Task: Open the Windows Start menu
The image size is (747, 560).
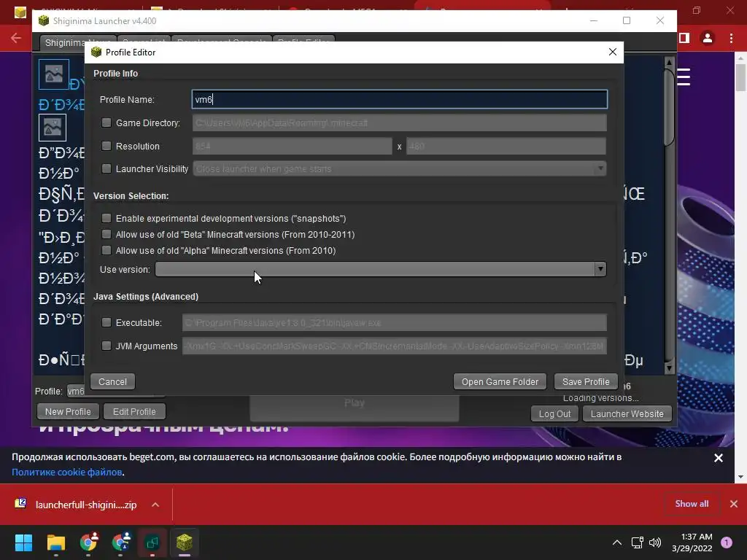Action: (x=23, y=542)
